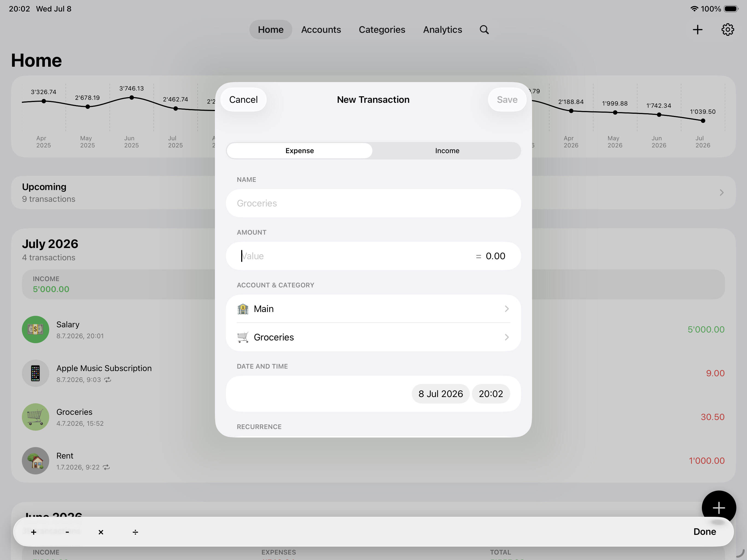The height and width of the screenshot is (560, 747).
Task: Insert the divide operator on keyboard bar
Action: [x=135, y=532]
